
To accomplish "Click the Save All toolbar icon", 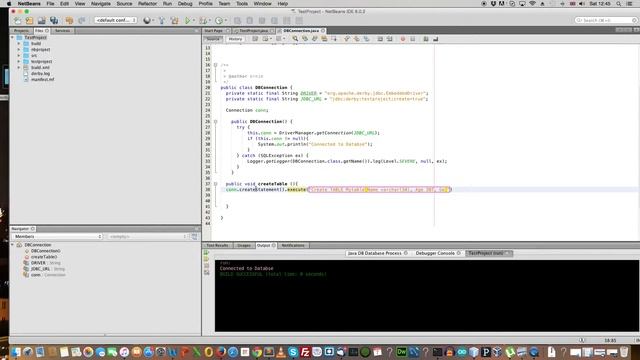I will point(54,20).
